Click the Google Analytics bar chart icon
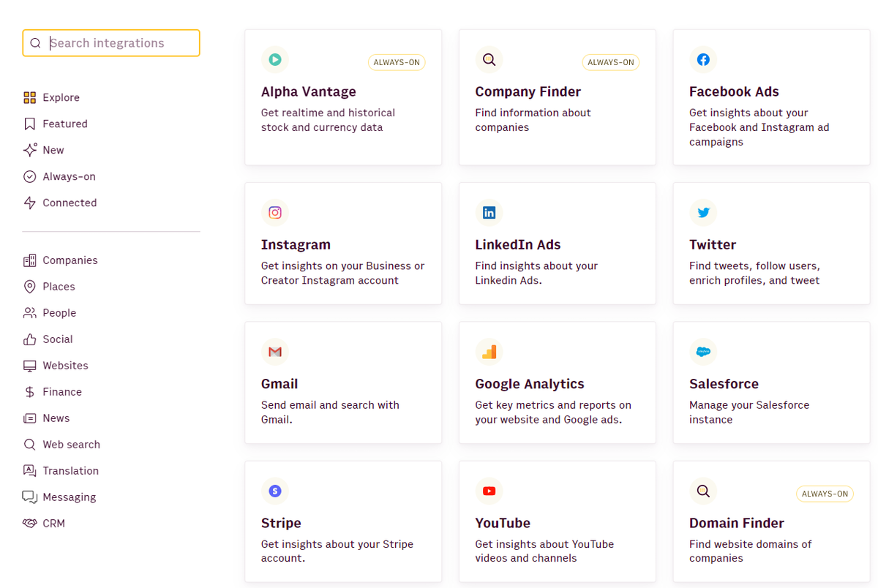 tap(489, 352)
